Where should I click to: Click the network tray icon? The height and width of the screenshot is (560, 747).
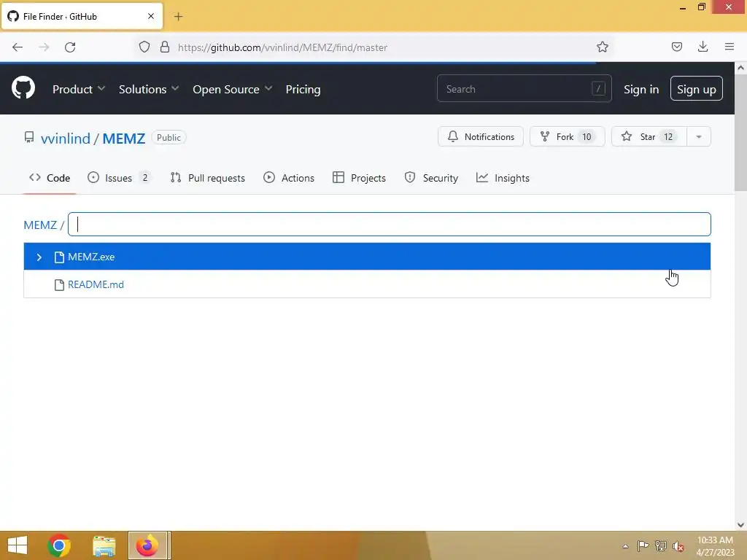661,545
